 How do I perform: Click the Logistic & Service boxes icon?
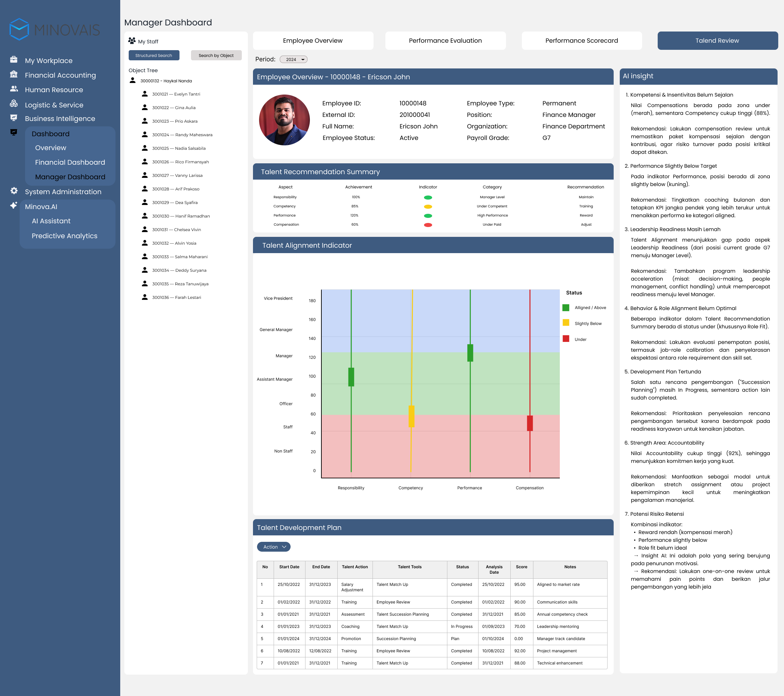pos(14,104)
